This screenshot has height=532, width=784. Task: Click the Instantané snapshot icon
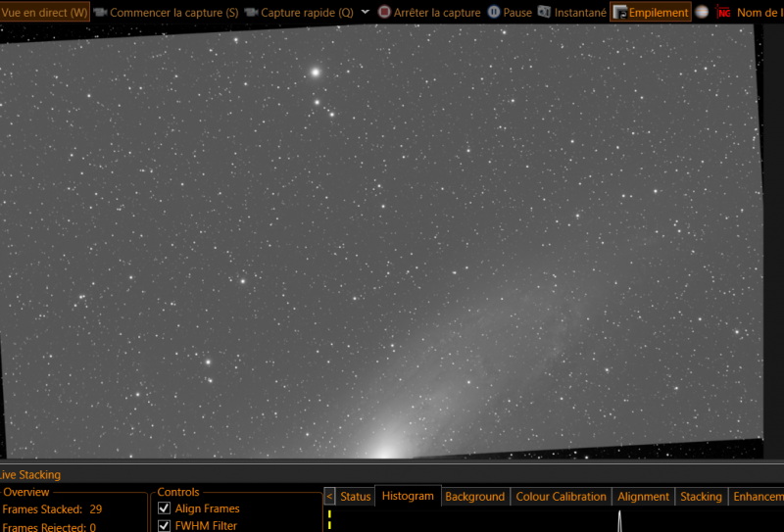tap(544, 12)
